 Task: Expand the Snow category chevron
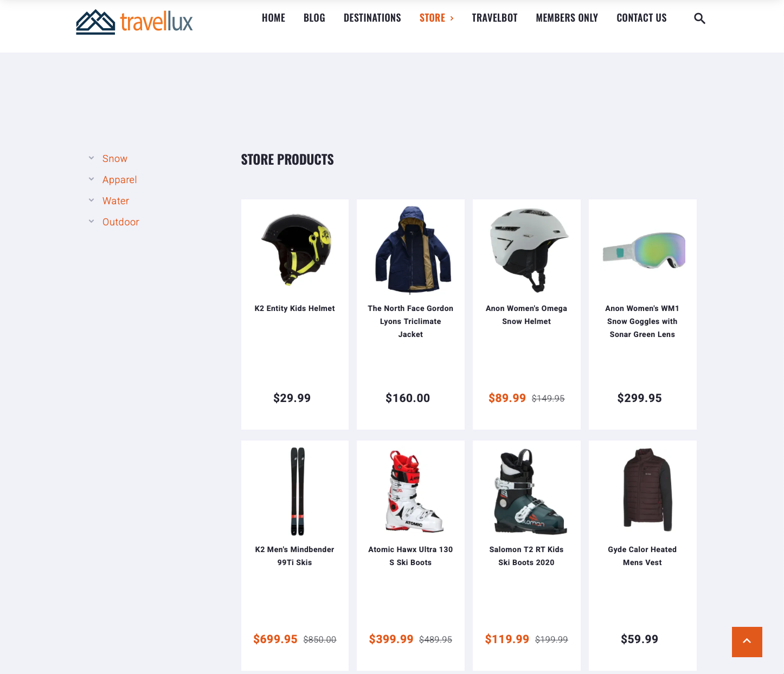[x=92, y=158]
